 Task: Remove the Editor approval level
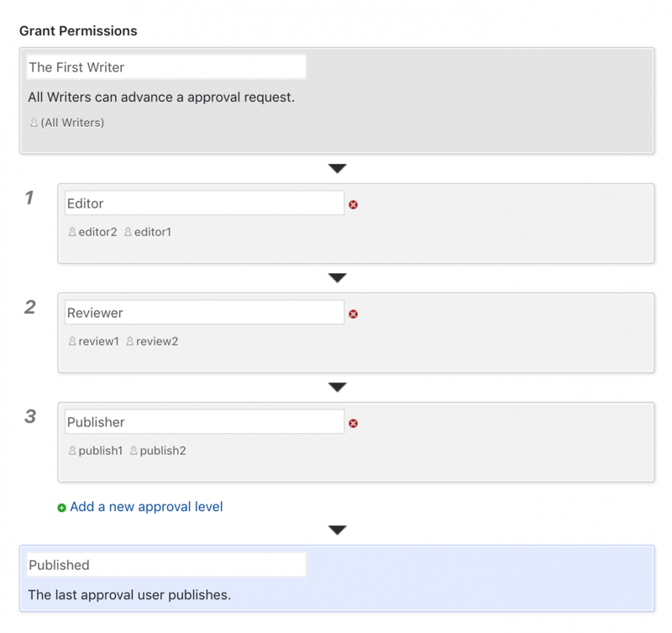(x=353, y=204)
